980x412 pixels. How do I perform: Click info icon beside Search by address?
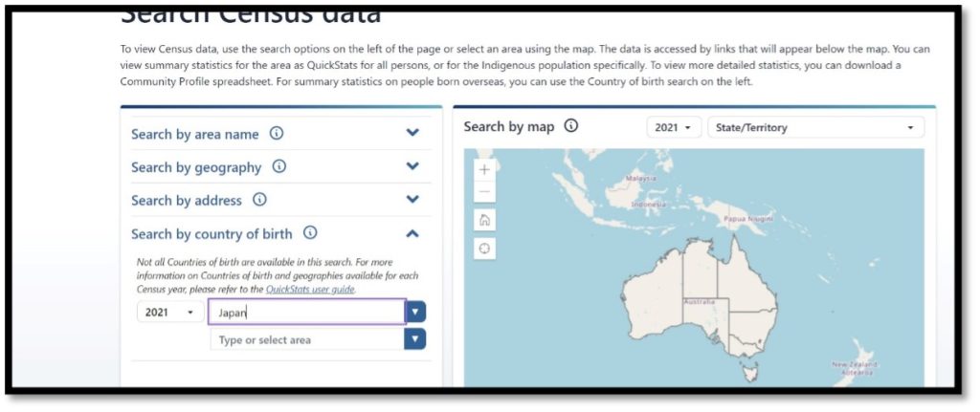coord(259,200)
